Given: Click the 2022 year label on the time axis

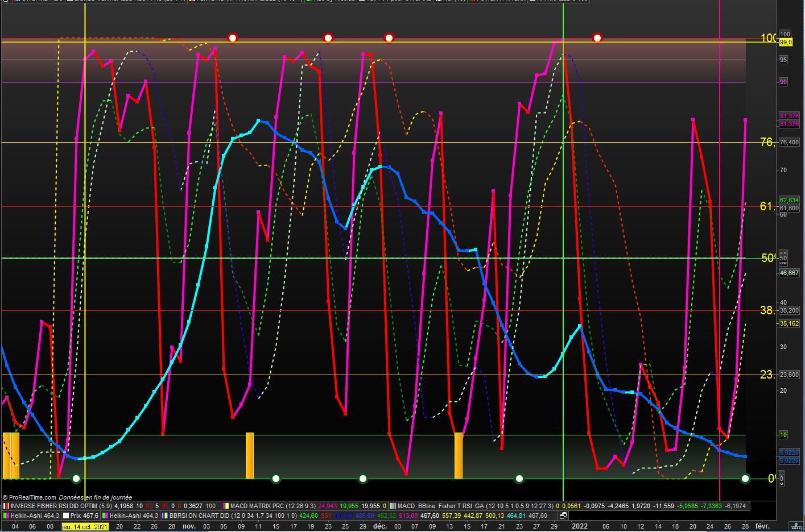Looking at the screenshot, I should [580, 526].
